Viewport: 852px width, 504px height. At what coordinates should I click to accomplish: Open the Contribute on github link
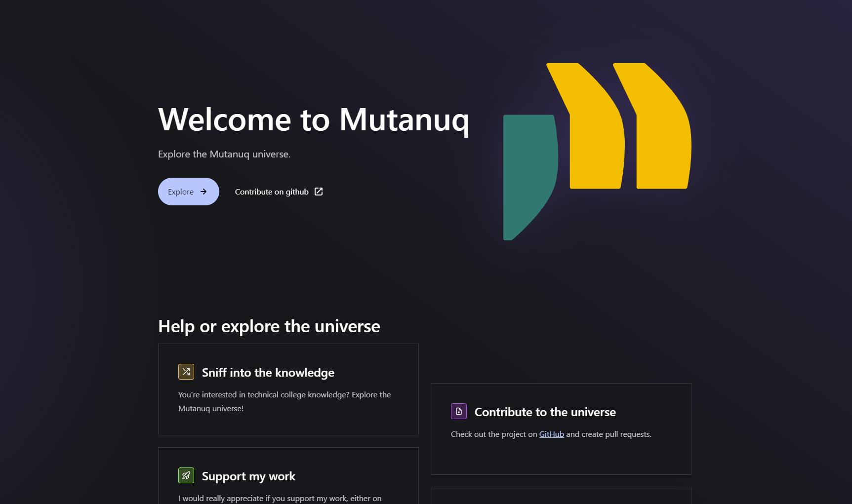[x=279, y=192]
